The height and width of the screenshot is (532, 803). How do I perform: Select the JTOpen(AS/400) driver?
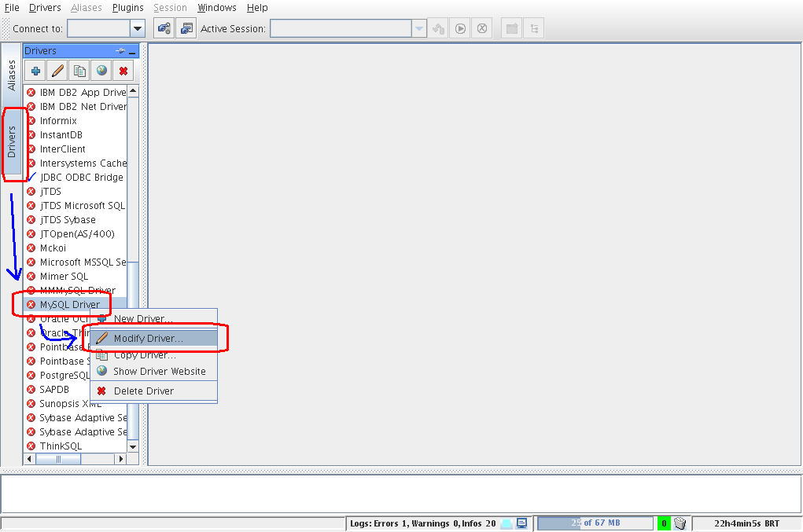[x=76, y=233]
